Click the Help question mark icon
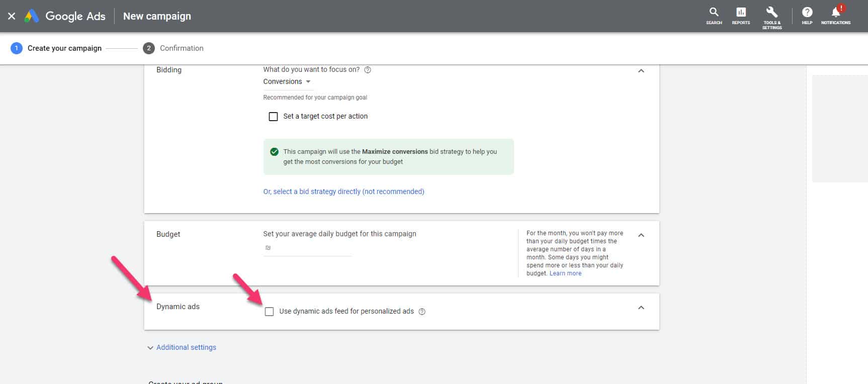This screenshot has width=868, height=384. click(x=807, y=16)
